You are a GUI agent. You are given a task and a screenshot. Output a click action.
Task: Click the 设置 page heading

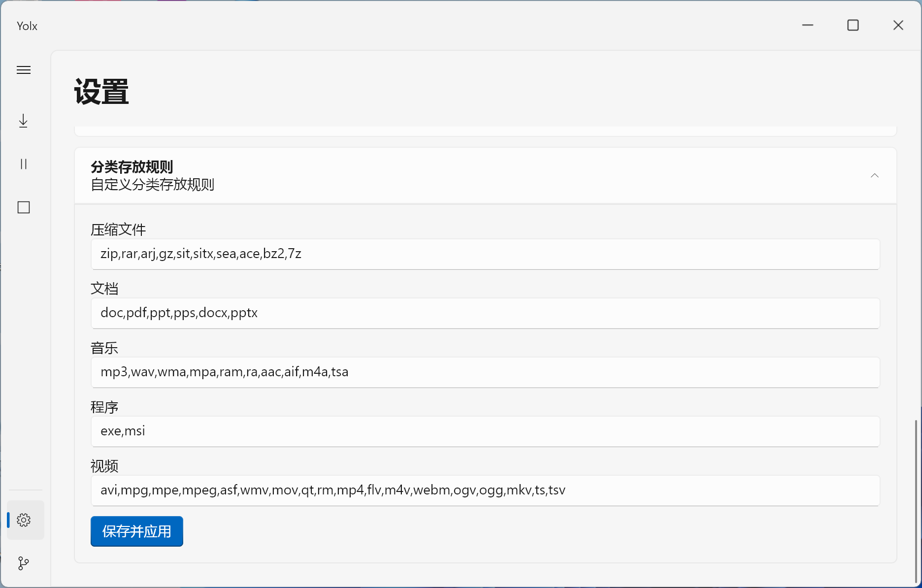pos(101,92)
